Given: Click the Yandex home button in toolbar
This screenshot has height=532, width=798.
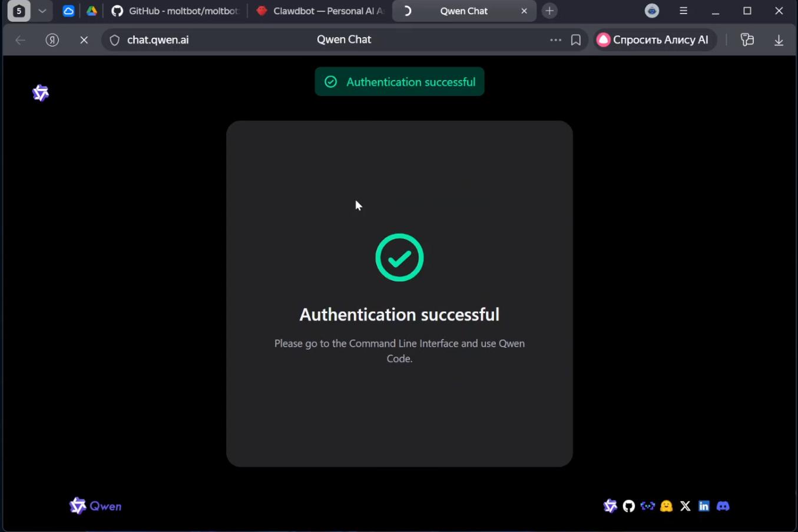Looking at the screenshot, I should [52, 40].
